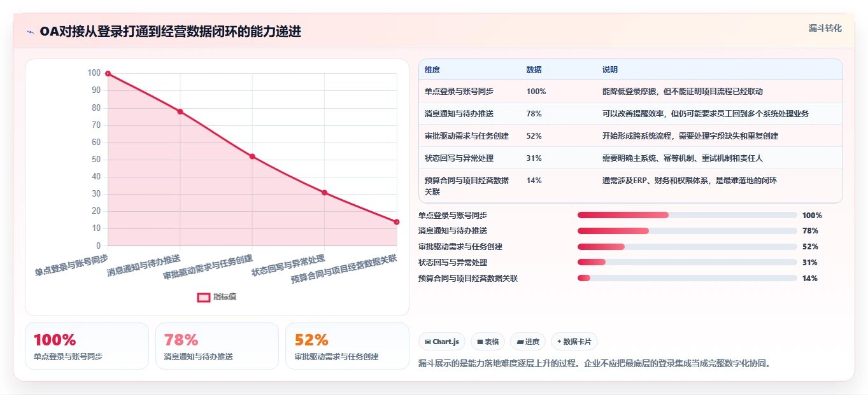
Task: Toggle the 指标值 legend swatch
Action: [204, 297]
